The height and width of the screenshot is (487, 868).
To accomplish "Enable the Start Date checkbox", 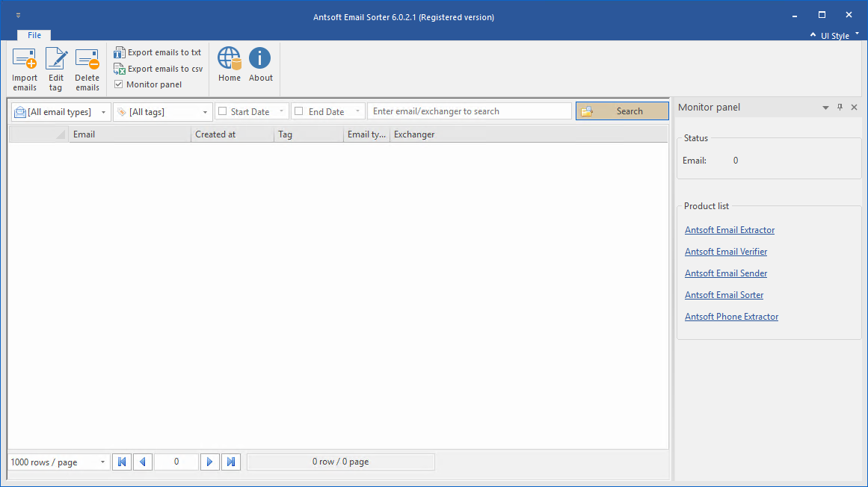I will pos(223,111).
